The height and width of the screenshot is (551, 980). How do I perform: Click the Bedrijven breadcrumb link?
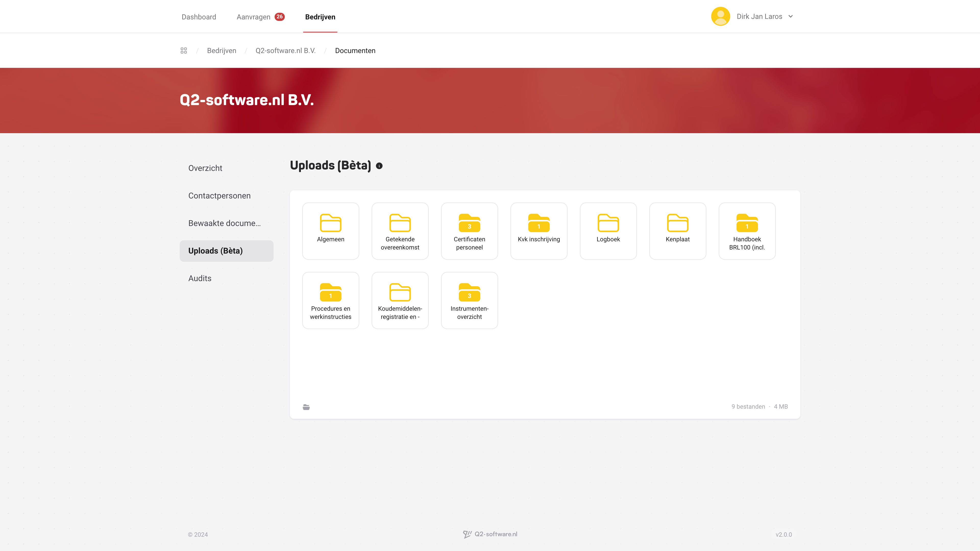(x=222, y=51)
